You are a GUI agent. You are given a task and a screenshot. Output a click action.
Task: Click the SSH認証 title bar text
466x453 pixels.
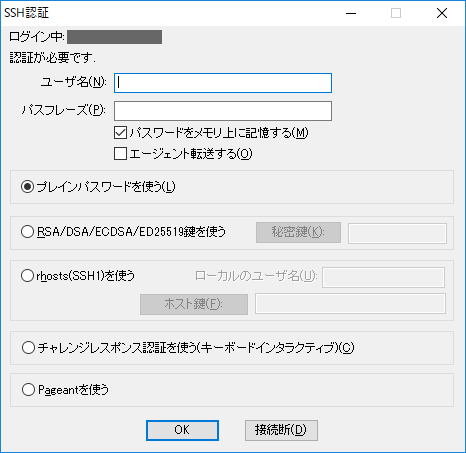click(x=26, y=13)
